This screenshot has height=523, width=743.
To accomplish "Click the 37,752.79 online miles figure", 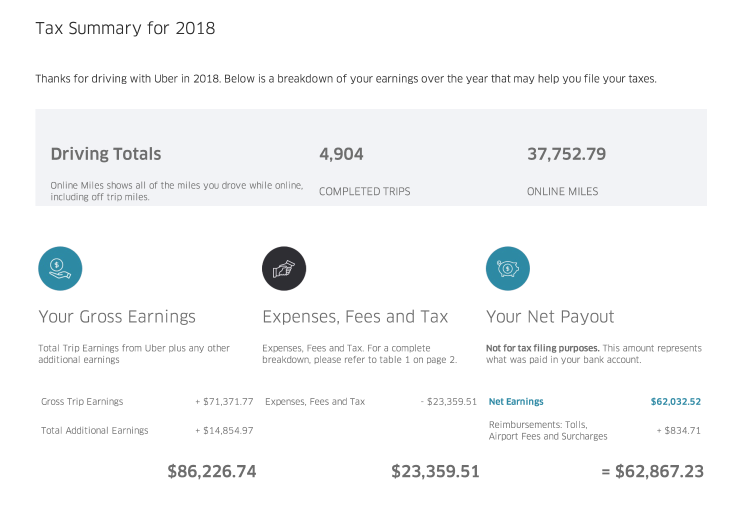I will tap(566, 154).
